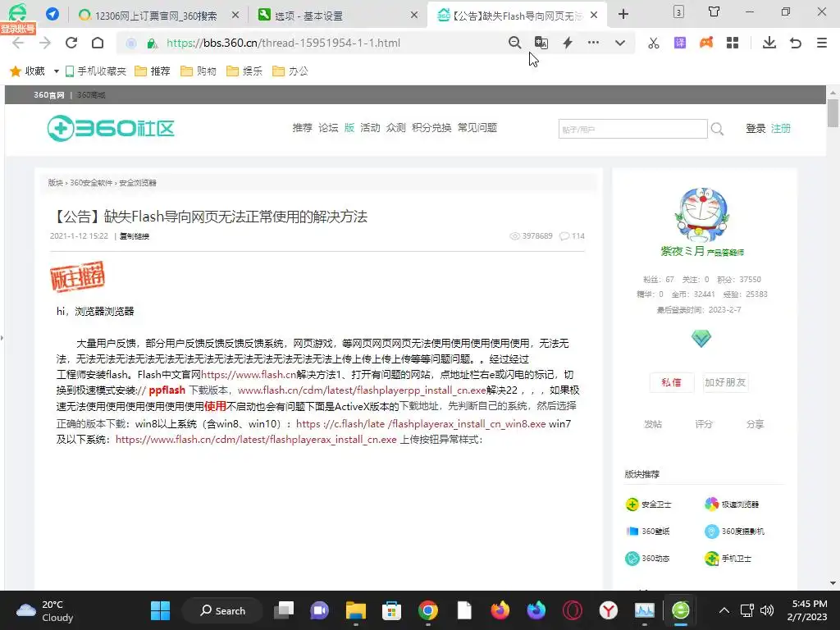This screenshot has width=840, height=630.
Task: Click the zoom-out magnifier in address bar
Action: [515, 43]
